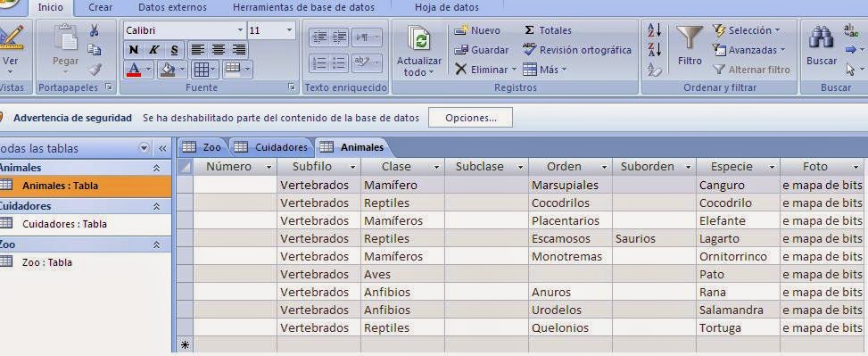Align text to the right

pos(238,50)
